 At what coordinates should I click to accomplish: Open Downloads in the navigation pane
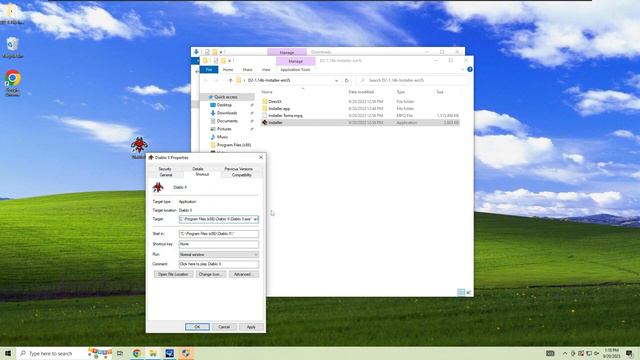(227, 113)
